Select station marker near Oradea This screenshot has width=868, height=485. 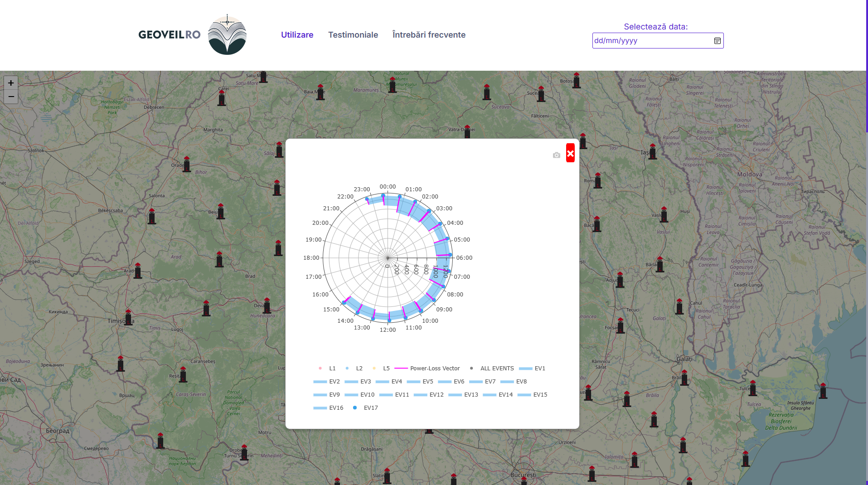tap(187, 164)
